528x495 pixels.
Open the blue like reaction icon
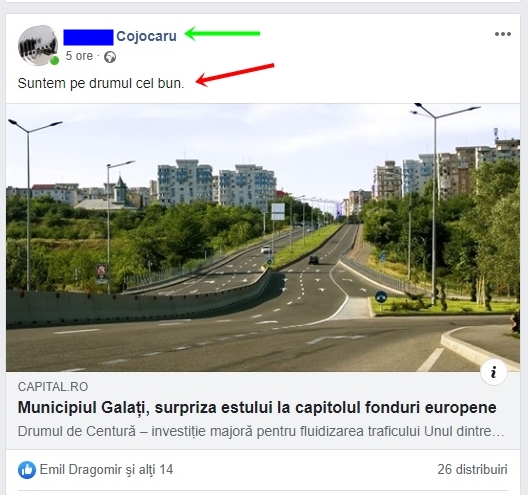point(27,469)
